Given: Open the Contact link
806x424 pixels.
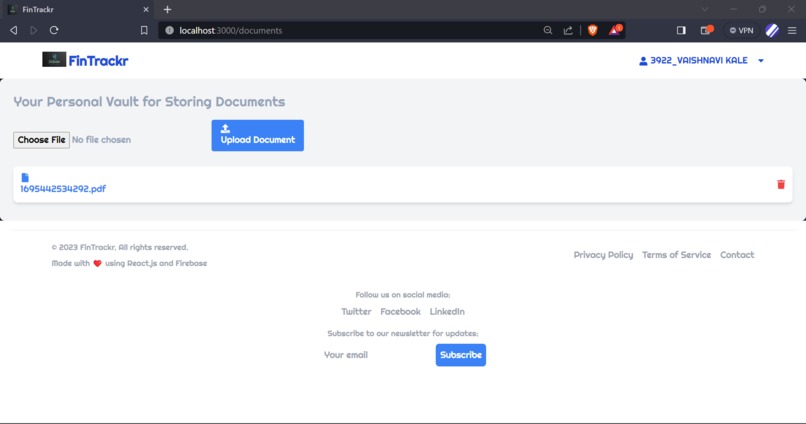Looking at the screenshot, I should point(737,255).
